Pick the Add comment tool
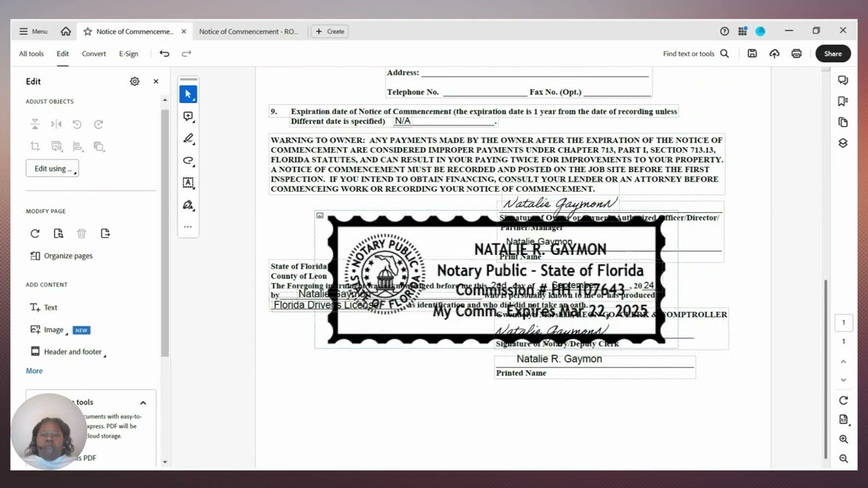The height and width of the screenshot is (488, 868). click(188, 117)
